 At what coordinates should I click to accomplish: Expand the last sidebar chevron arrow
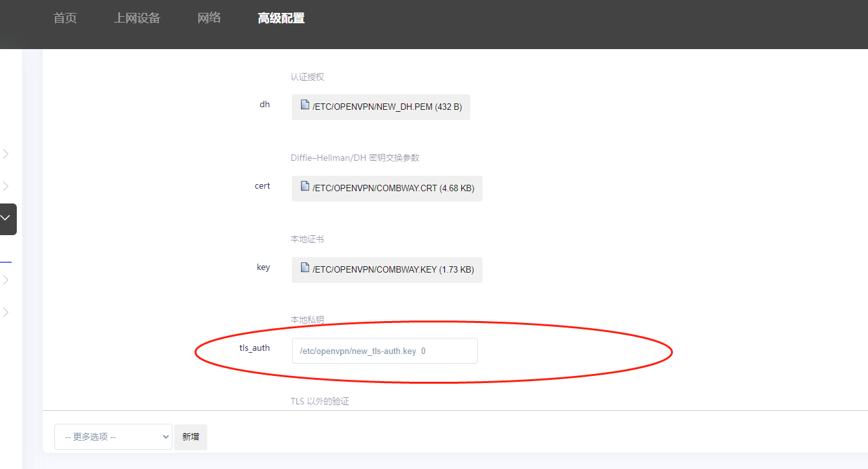tap(6, 312)
